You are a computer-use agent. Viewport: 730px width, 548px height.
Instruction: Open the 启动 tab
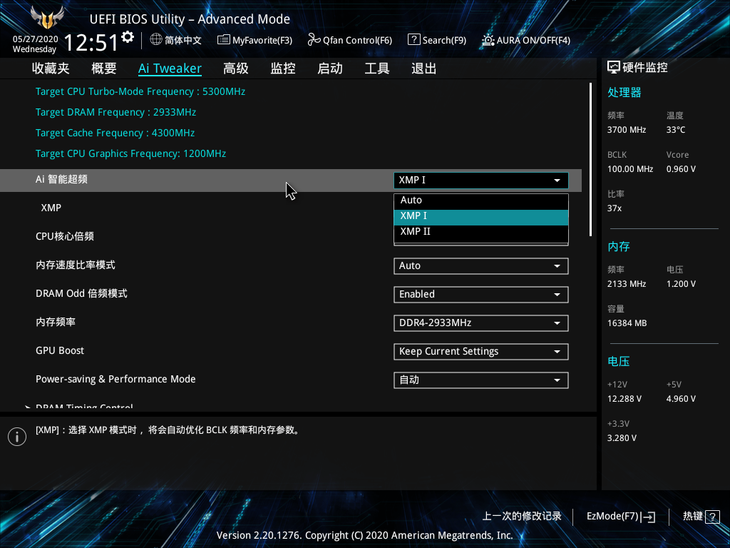click(330, 68)
